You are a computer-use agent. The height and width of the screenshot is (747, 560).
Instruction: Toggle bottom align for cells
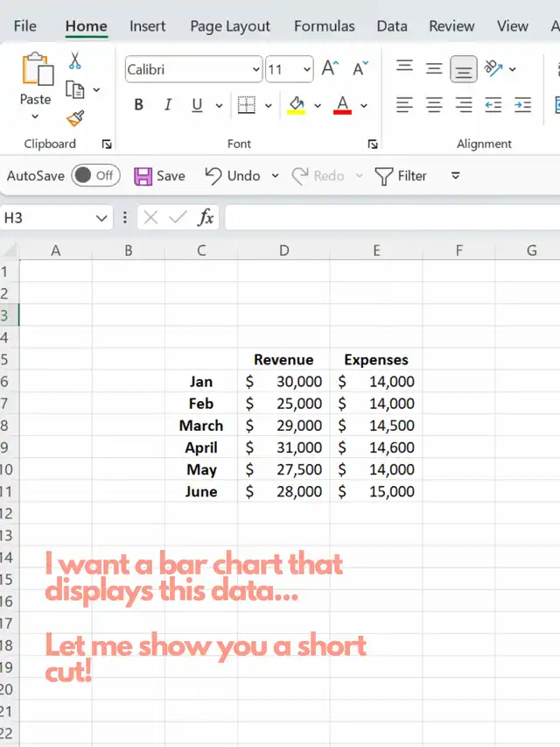[x=464, y=69]
